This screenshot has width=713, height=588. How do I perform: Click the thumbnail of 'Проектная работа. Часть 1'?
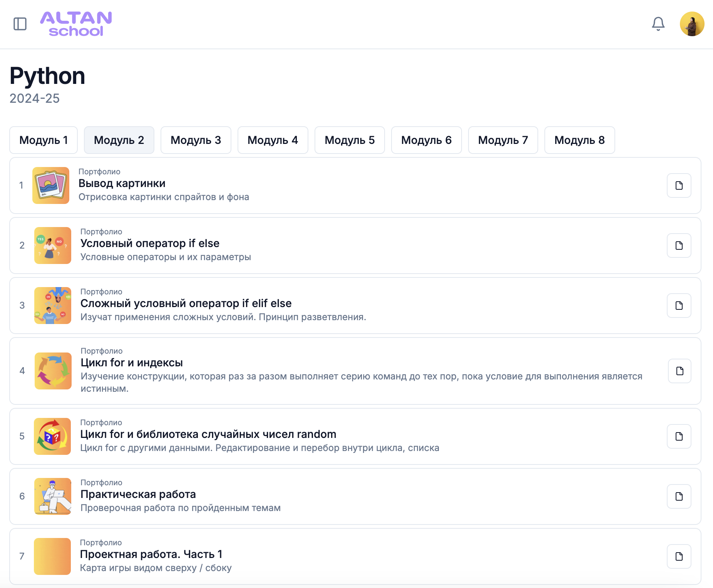pyautogui.click(x=52, y=556)
